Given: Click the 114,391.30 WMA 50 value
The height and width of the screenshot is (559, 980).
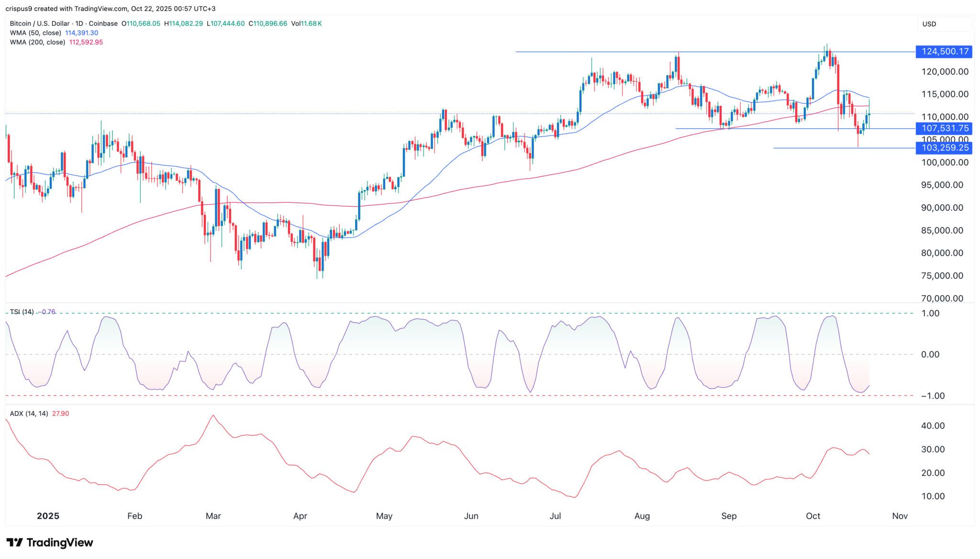Looking at the screenshot, I should [x=82, y=33].
